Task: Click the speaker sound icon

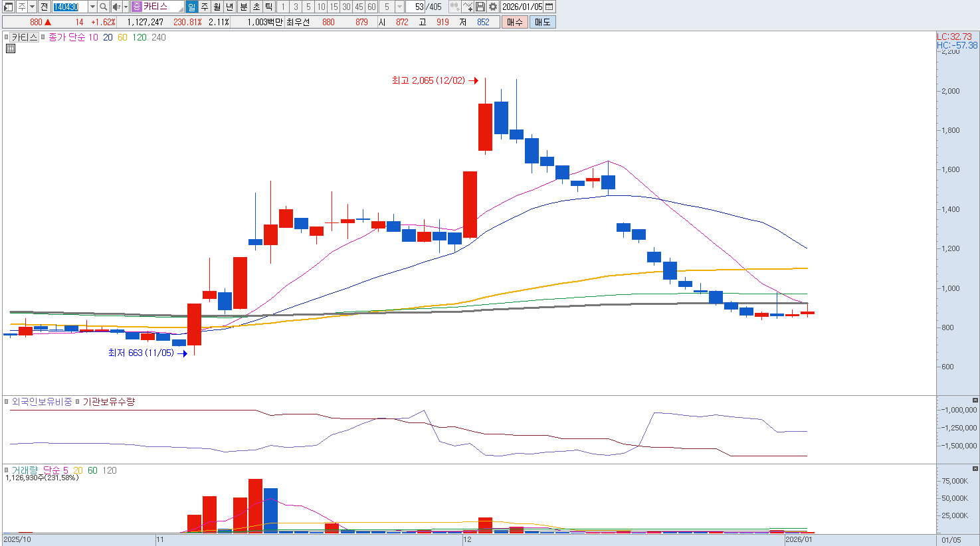Action: (x=116, y=7)
